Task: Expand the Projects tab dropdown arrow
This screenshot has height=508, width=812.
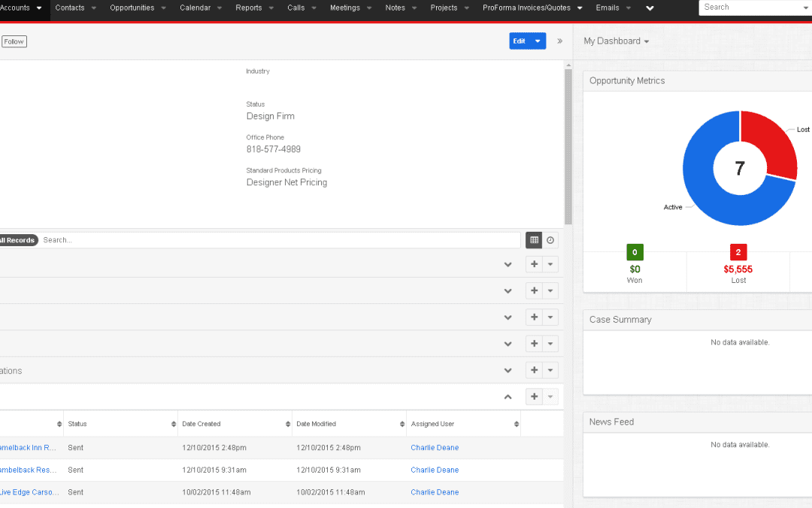Action: 467,8
